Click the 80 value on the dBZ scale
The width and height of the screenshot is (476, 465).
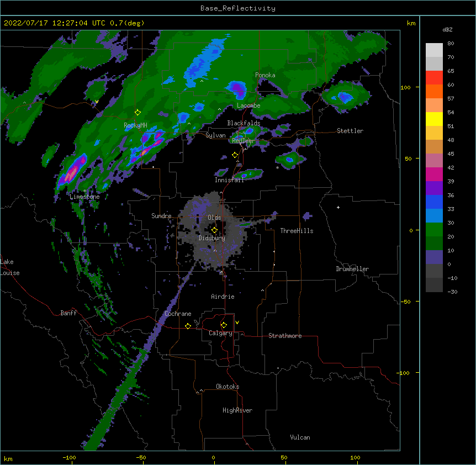(451, 44)
